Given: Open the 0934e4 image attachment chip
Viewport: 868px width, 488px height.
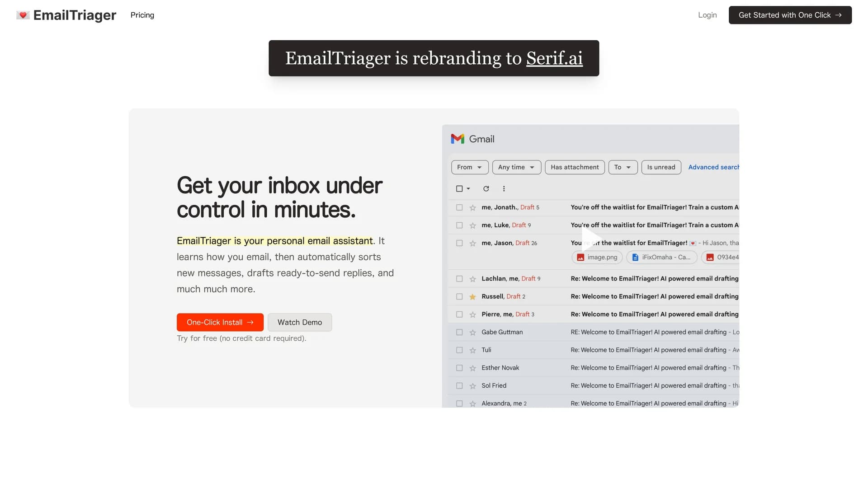Looking at the screenshot, I should 720,257.
